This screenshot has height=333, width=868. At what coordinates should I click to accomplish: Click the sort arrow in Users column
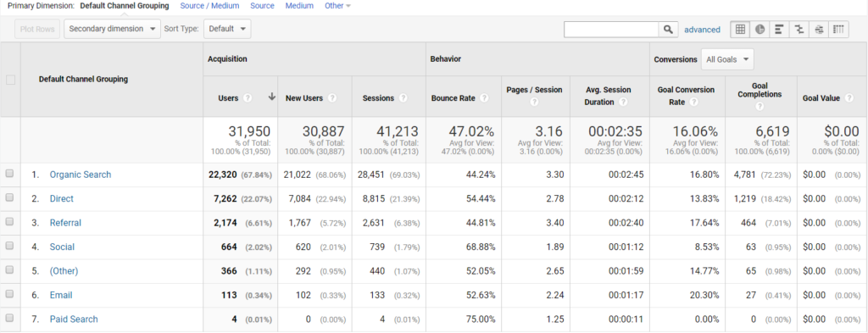(271, 97)
